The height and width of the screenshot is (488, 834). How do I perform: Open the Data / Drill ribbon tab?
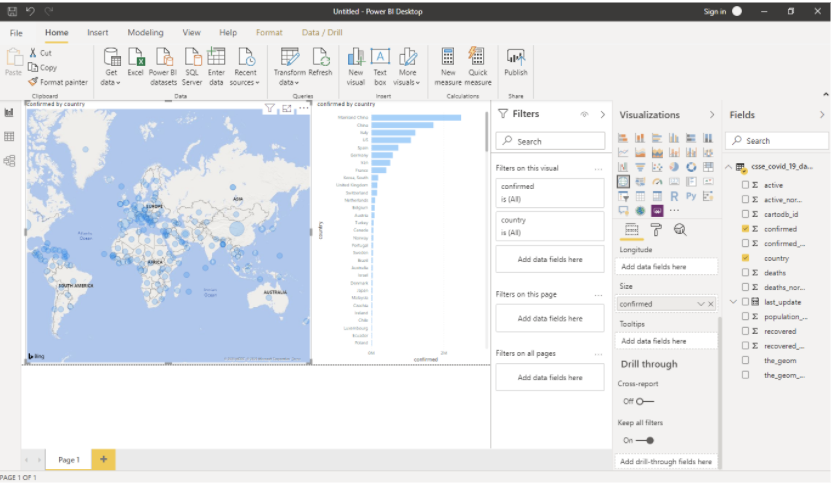(x=322, y=32)
